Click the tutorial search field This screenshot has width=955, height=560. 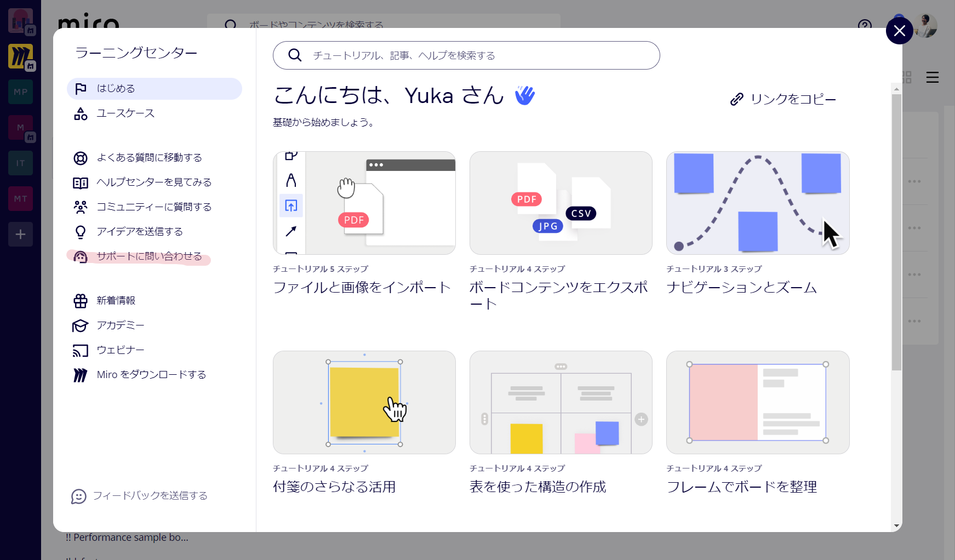click(x=466, y=55)
